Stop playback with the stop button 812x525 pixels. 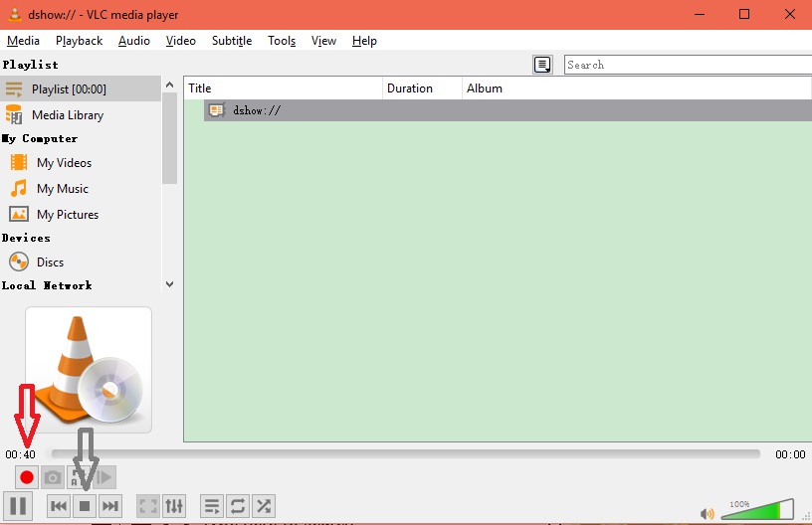tap(85, 506)
